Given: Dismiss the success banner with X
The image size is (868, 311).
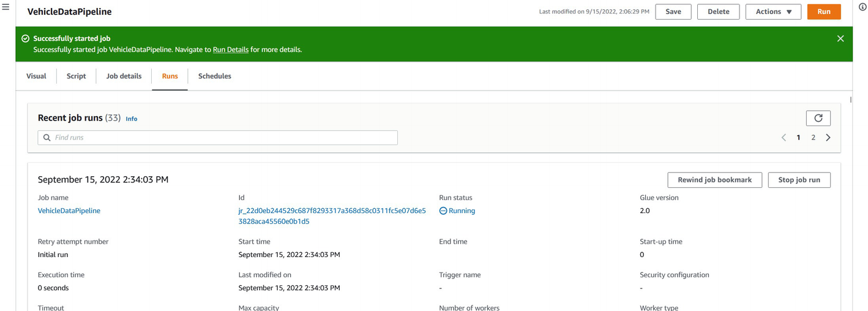Looking at the screenshot, I should point(840,39).
